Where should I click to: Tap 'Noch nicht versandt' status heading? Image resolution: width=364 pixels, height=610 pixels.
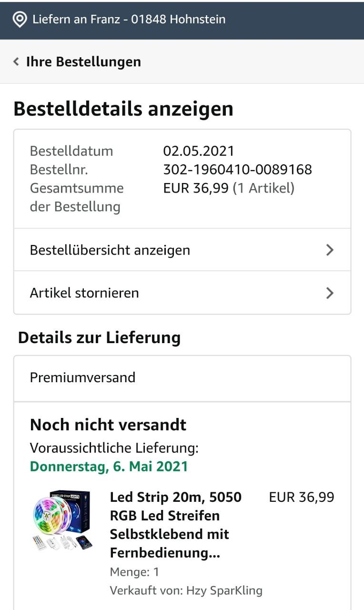(x=108, y=425)
